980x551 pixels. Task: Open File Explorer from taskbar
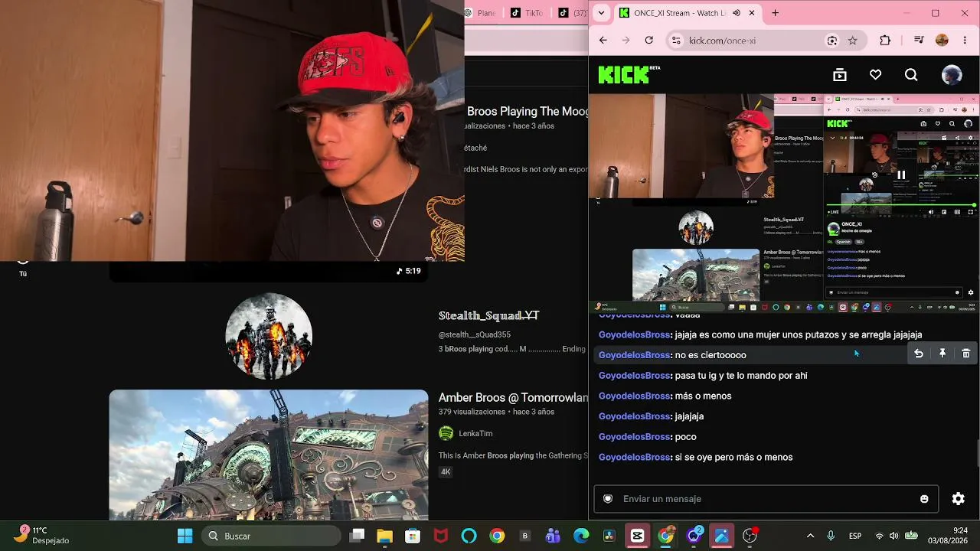pos(384,536)
